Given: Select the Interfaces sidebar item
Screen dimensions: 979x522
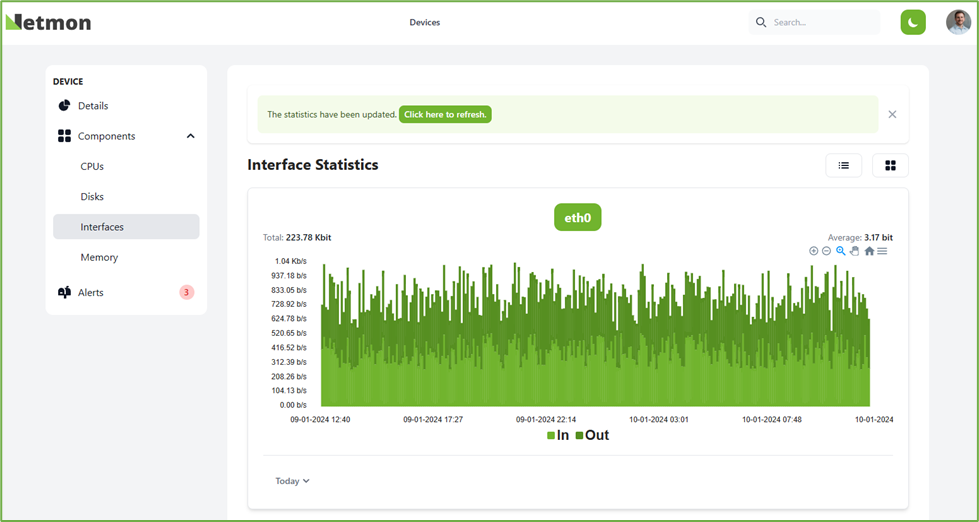Looking at the screenshot, I should pos(126,227).
